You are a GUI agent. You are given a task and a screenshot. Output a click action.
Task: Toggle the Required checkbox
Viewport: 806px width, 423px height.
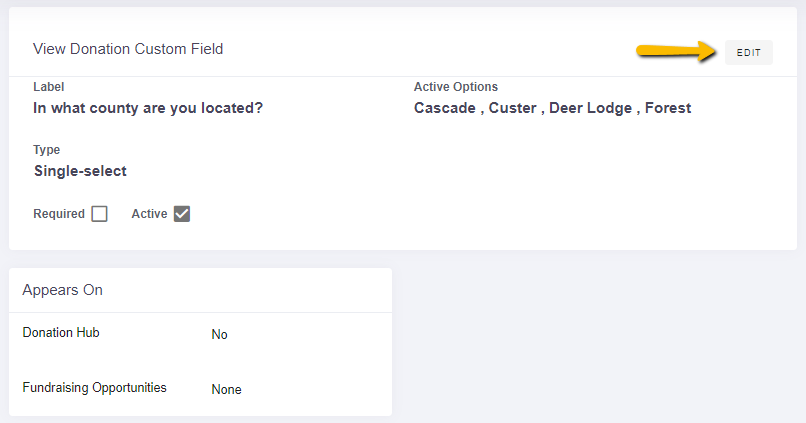99,214
